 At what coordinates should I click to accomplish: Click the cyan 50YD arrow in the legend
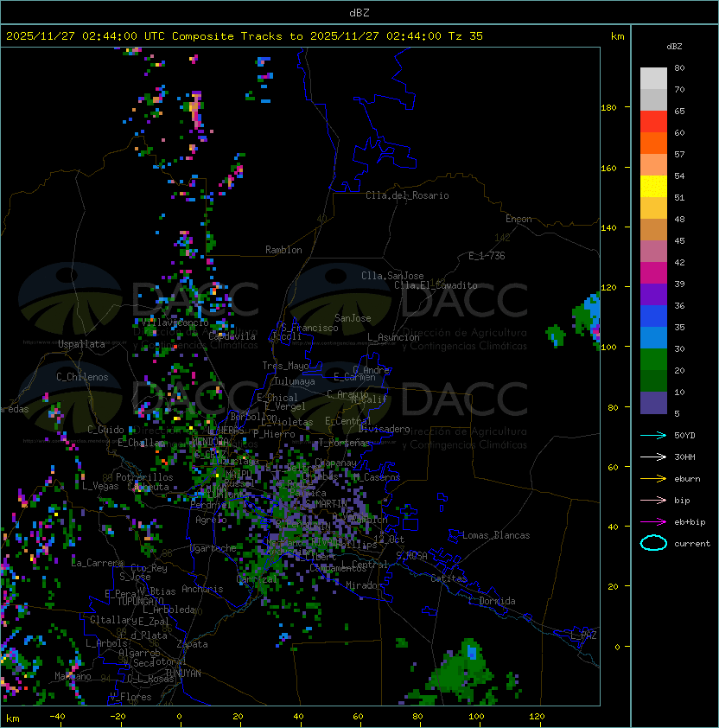(x=653, y=435)
